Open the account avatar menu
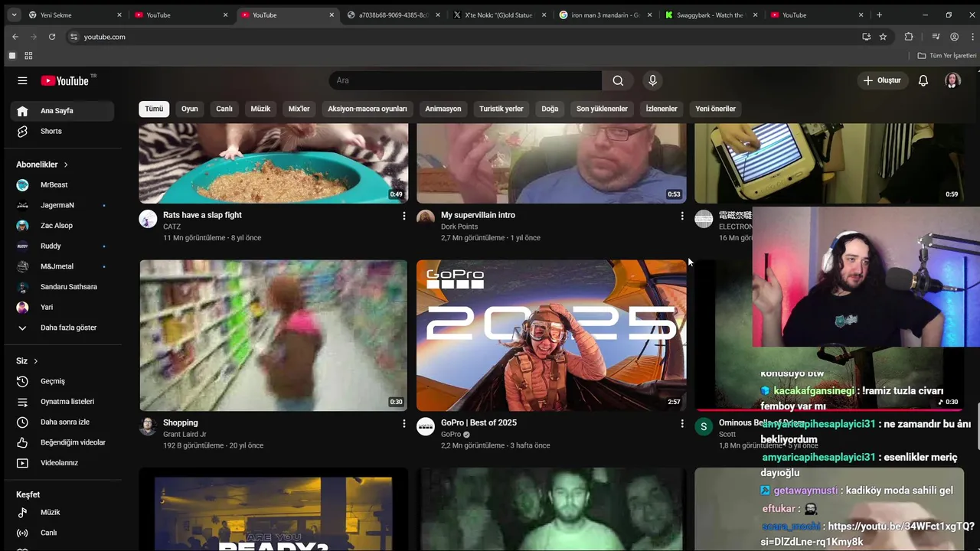Viewport: 980px width, 551px height. point(952,80)
